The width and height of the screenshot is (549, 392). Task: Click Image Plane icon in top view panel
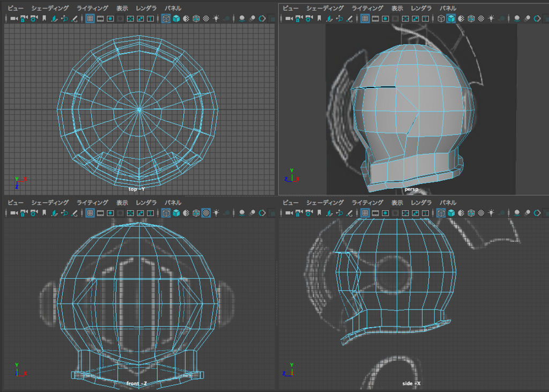pos(54,19)
